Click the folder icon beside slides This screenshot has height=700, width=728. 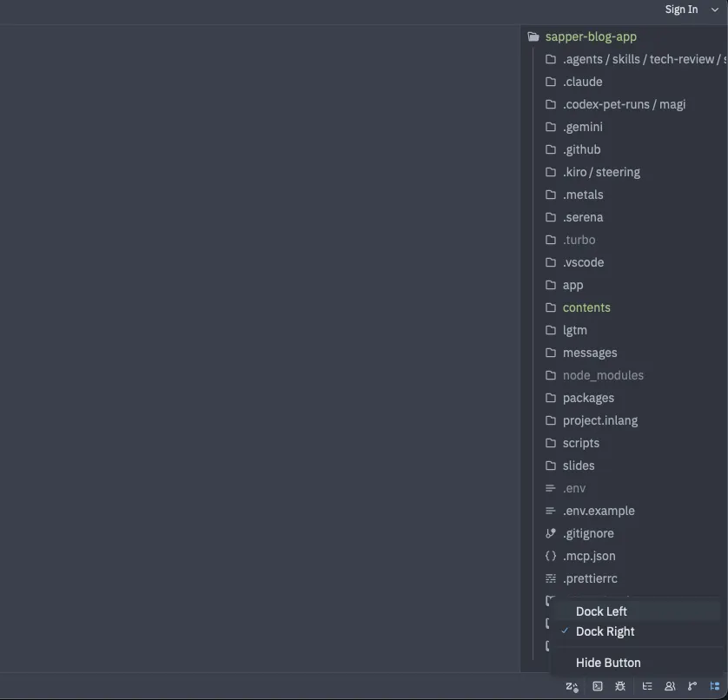click(x=551, y=466)
